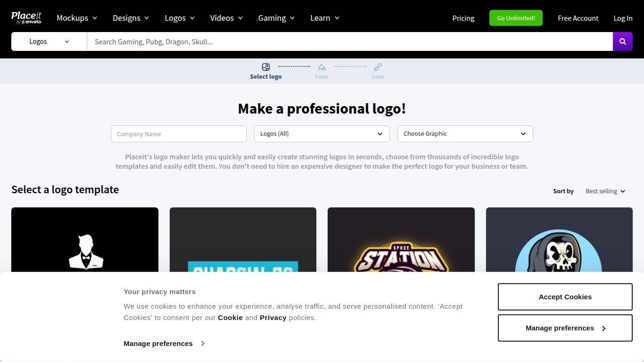This screenshot has height=362, width=644.
Task: Expand the Mockups navigation menu
Action: pyautogui.click(x=76, y=18)
